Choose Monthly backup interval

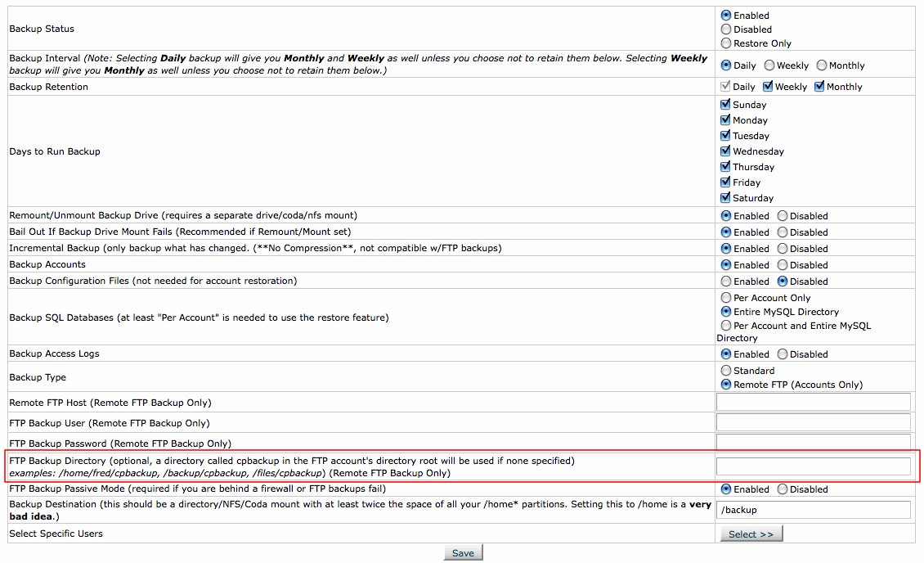click(x=822, y=65)
